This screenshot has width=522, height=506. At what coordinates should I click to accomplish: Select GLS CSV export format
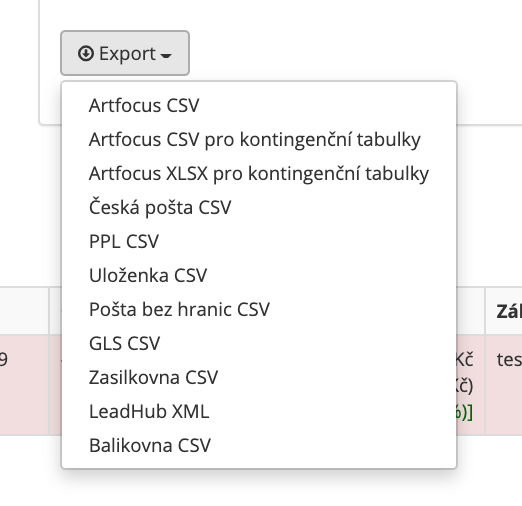point(259,343)
